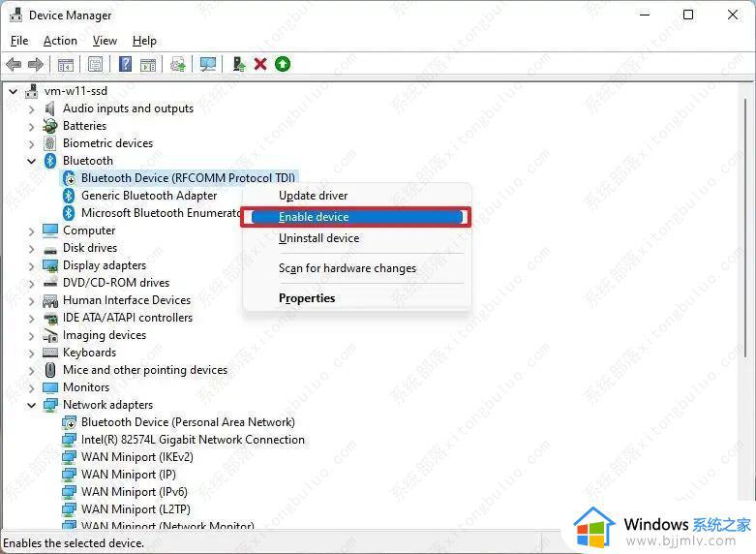This screenshot has width=756, height=554.
Task: Click the Update device driver toolbar icon
Action: [178, 64]
